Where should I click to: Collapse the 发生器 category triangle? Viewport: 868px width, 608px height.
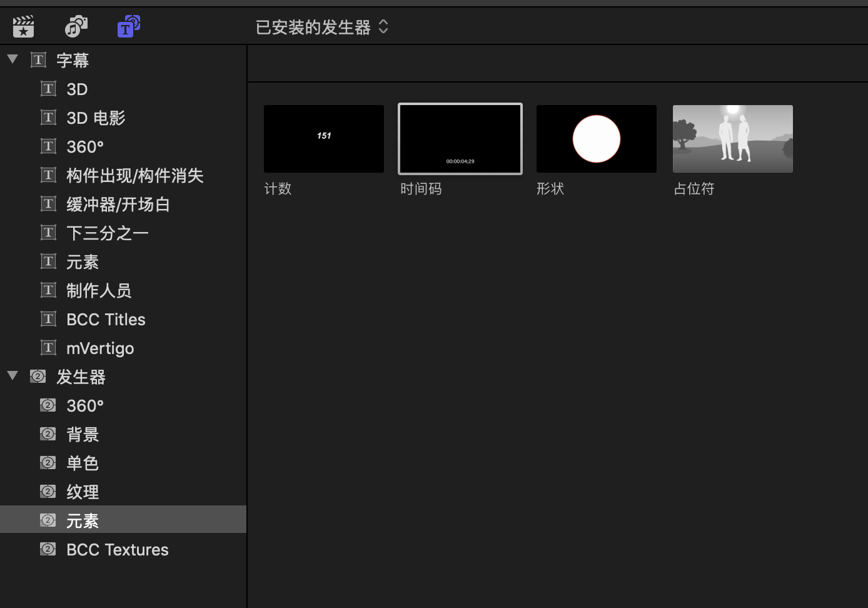pos(13,376)
